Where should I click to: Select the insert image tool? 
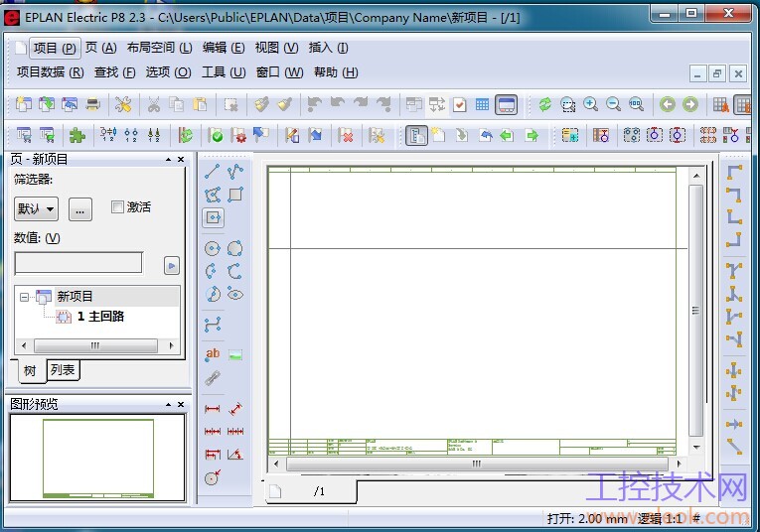point(235,354)
